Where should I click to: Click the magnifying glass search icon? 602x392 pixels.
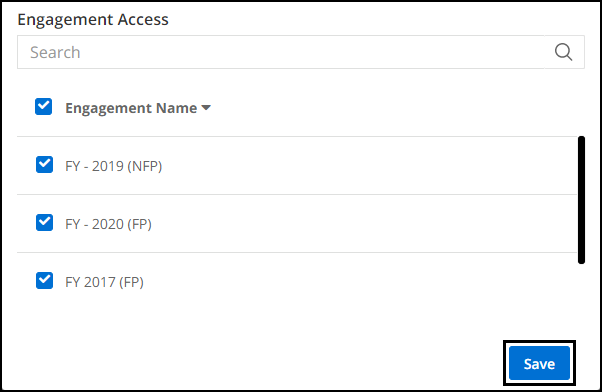563,52
